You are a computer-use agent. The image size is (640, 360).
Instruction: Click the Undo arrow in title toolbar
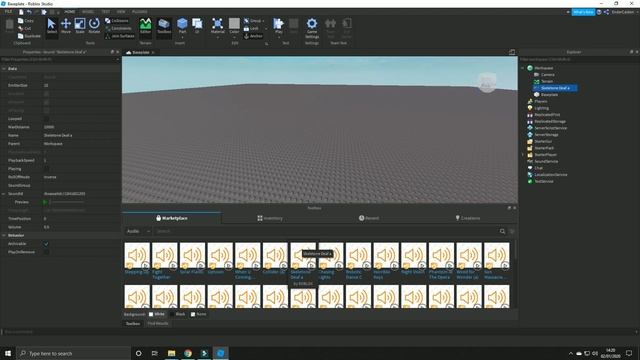click(29, 12)
